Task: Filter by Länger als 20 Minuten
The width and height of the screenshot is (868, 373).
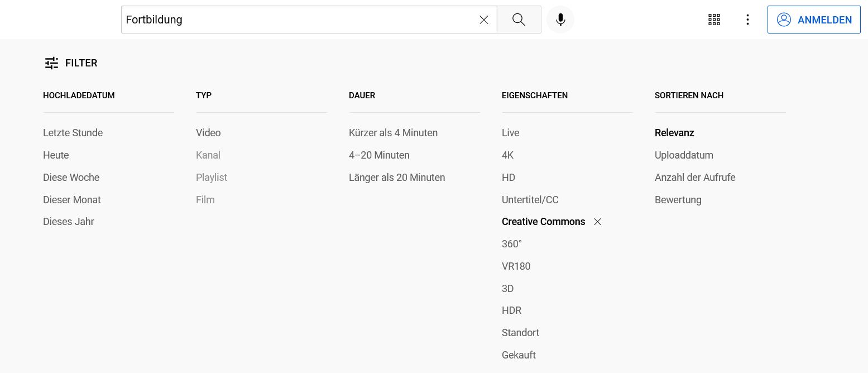Action: [x=397, y=178]
